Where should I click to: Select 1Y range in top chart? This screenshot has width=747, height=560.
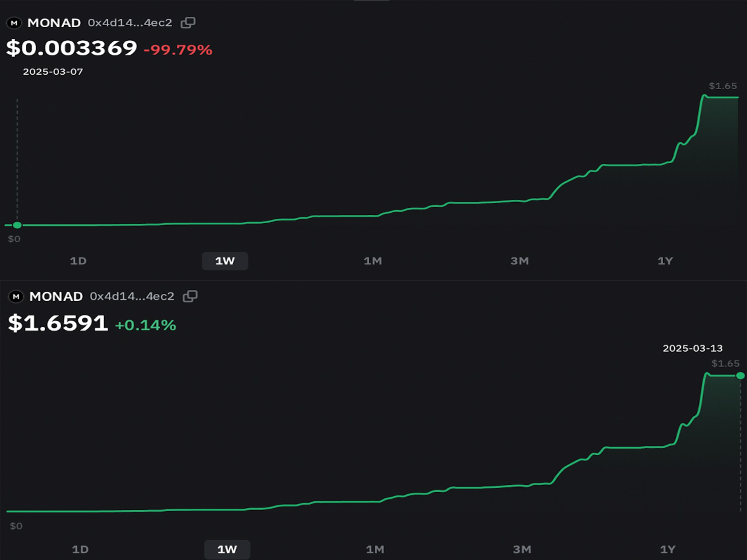(x=665, y=261)
